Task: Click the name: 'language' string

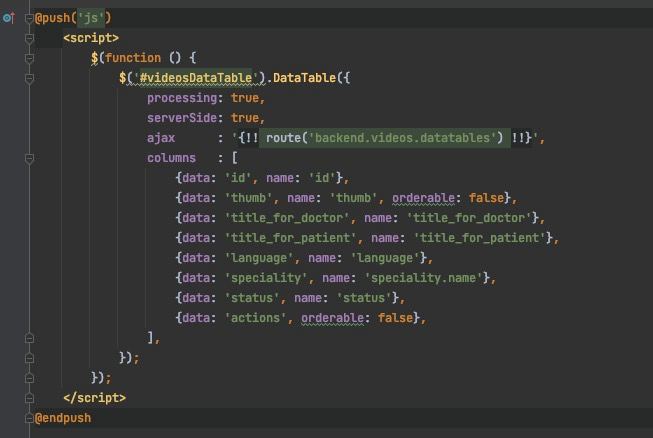Action: pos(385,258)
